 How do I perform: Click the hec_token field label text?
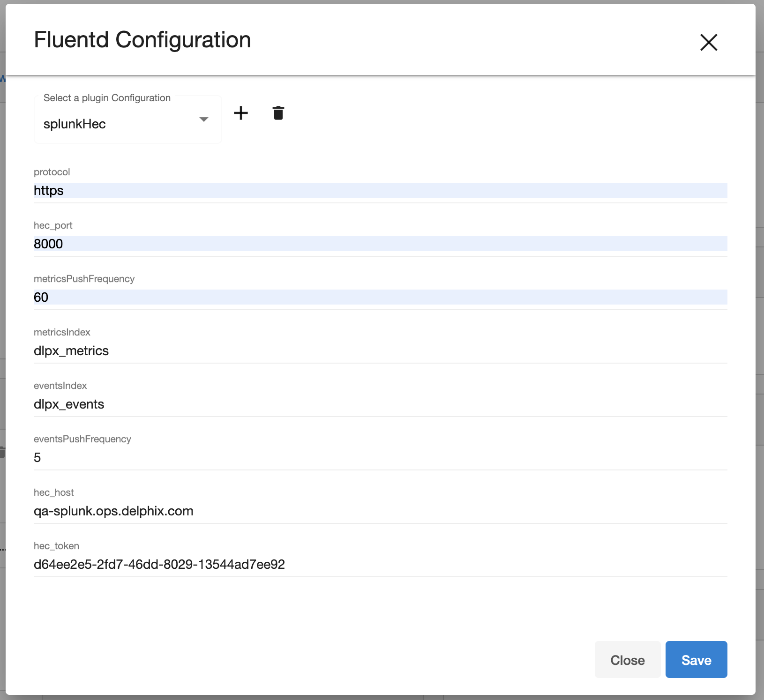click(56, 546)
